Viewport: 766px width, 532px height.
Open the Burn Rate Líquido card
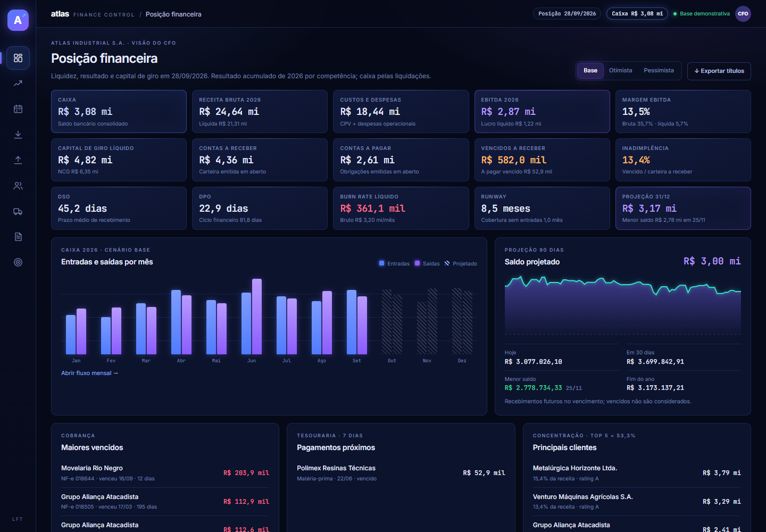(401, 208)
